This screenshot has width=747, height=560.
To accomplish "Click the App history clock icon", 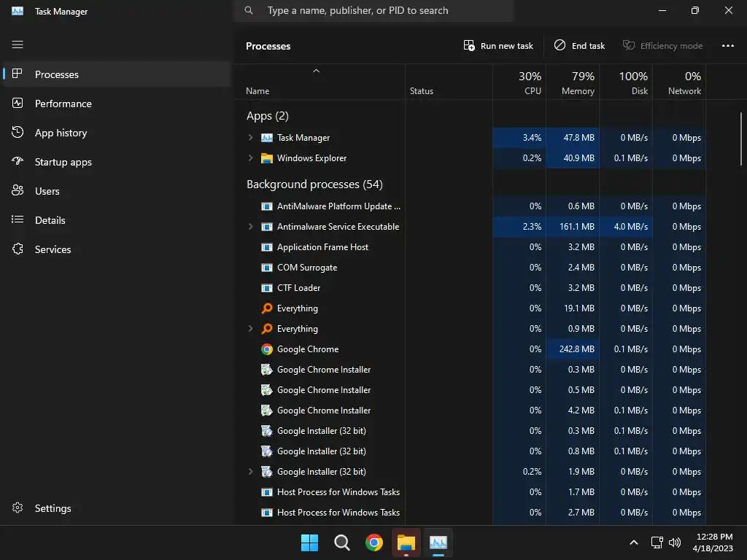I will [x=18, y=132].
